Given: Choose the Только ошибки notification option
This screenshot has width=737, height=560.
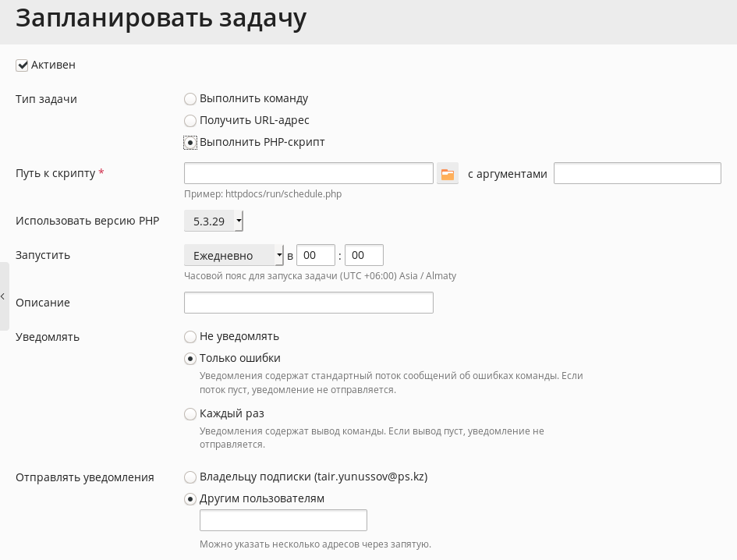Looking at the screenshot, I should [x=190, y=359].
